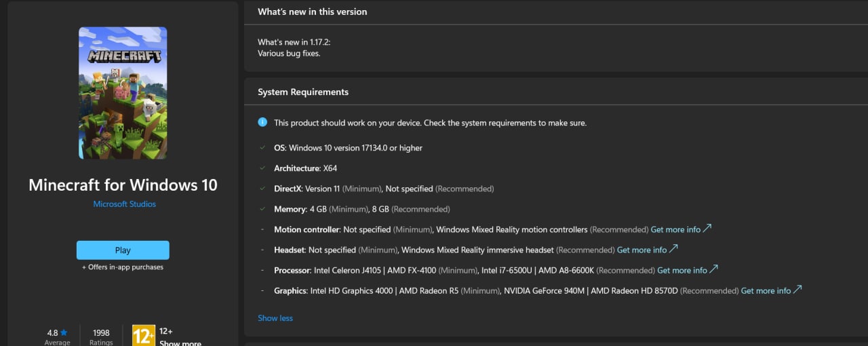Viewport: 868px width, 346px height.
Task: Click the blue info icon by device compatibility
Action: (262, 123)
